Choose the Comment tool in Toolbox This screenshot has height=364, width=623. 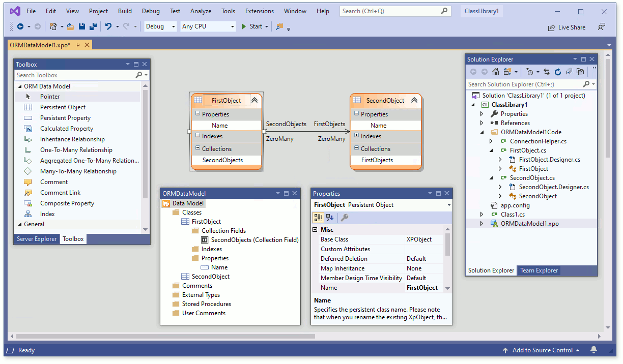[x=77, y=182]
